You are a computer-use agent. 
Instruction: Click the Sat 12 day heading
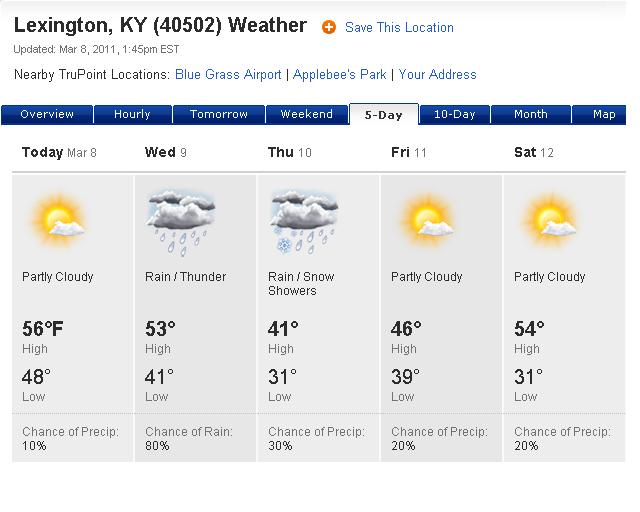(x=533, y=153)
